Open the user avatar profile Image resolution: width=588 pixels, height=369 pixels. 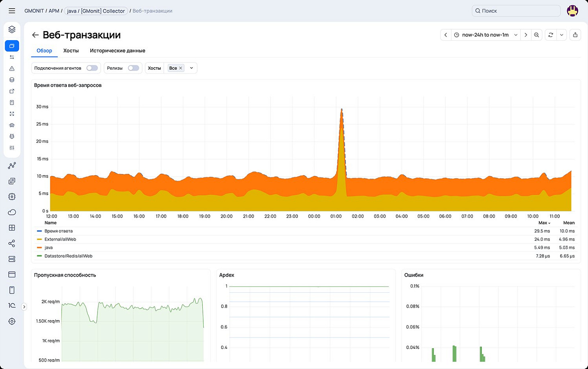tap(572, 11)
